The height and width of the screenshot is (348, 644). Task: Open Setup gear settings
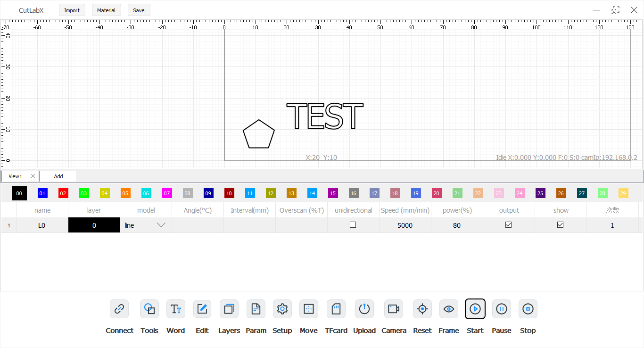tap(282, 309)
